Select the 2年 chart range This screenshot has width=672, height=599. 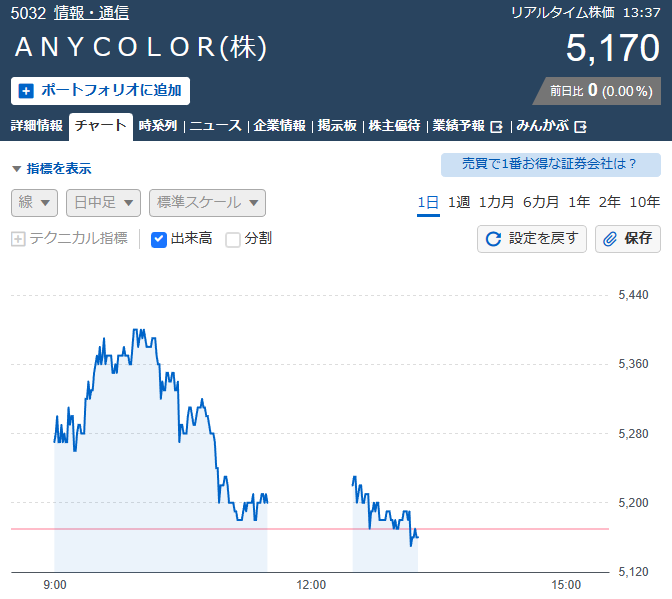609,202
